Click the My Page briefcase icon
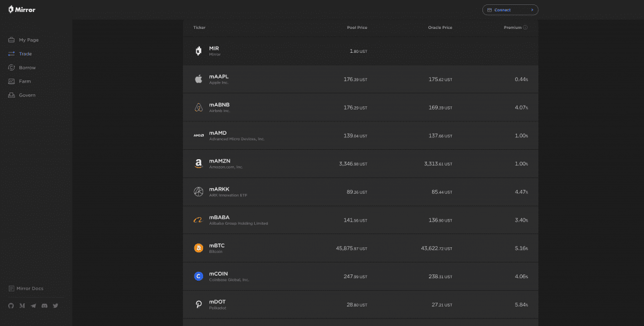The image size is (644, 326). click(11, 40)
